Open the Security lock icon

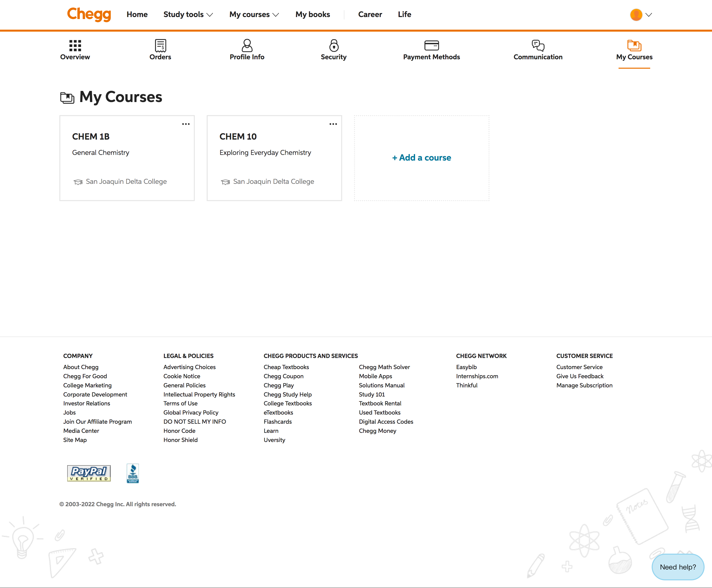[334, 45]
